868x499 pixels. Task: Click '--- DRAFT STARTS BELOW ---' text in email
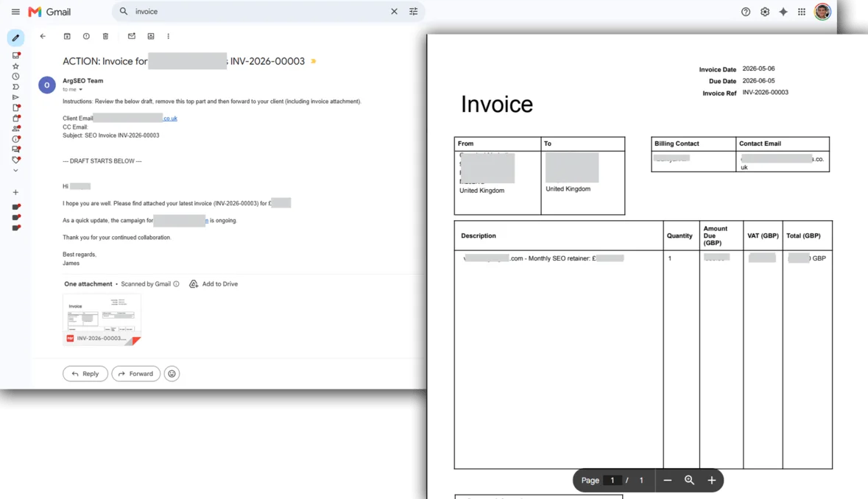click(102, 161)
